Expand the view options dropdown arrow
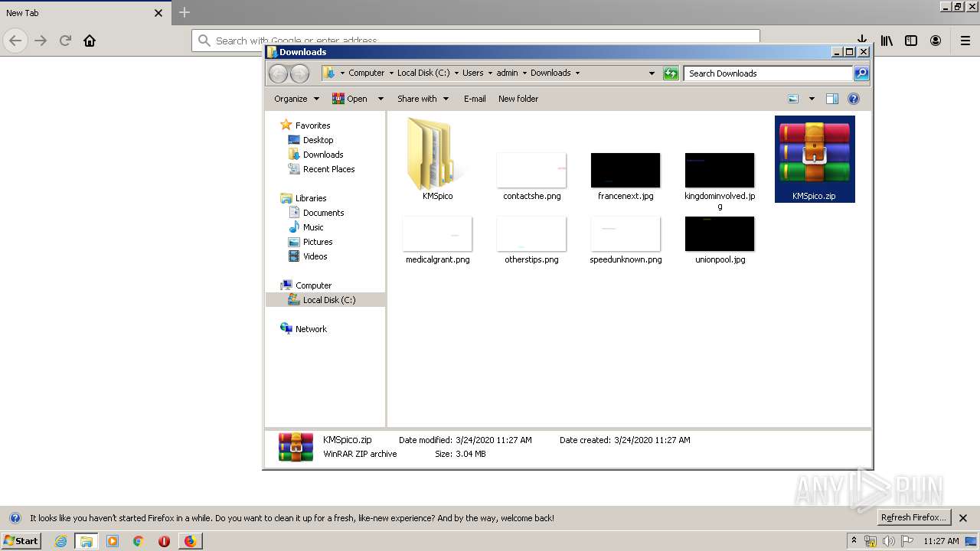This screenshot has height=551, width=980. pyautogui.click(x=812, y=99)
